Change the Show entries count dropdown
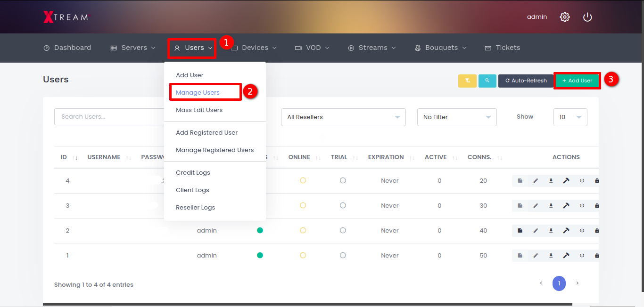The height and width of the screenshot is (307, 644). tap(570, 117)
